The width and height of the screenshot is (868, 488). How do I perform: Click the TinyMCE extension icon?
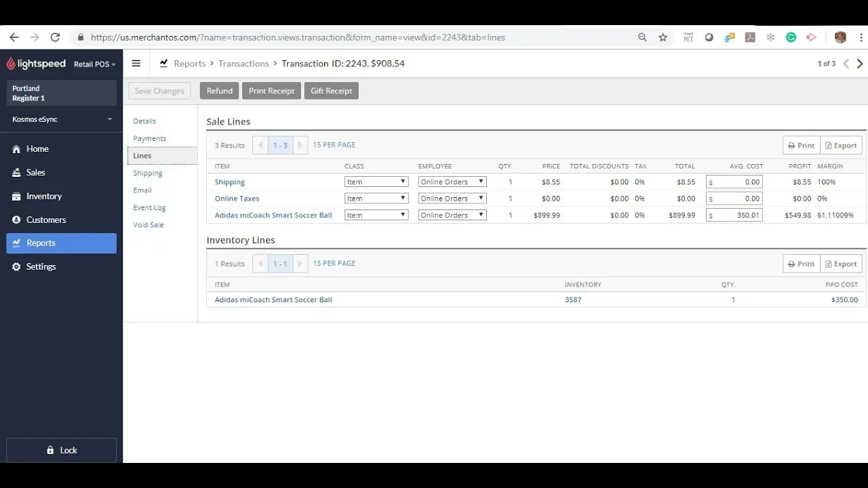688,37
